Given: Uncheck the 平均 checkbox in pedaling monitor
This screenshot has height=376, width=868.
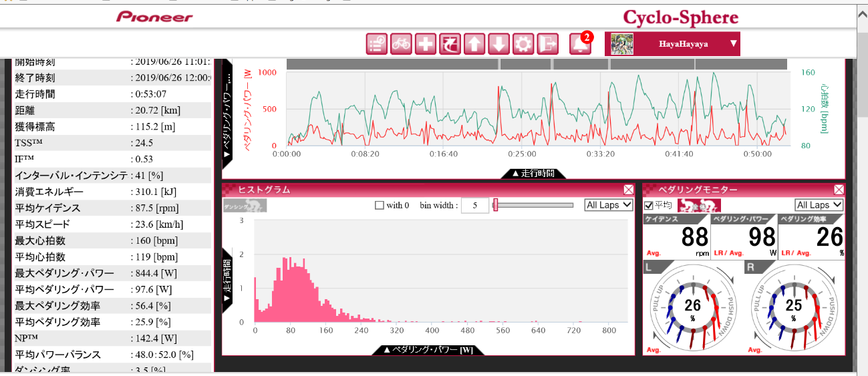Looking at the screenshot, I should point(648,206).
